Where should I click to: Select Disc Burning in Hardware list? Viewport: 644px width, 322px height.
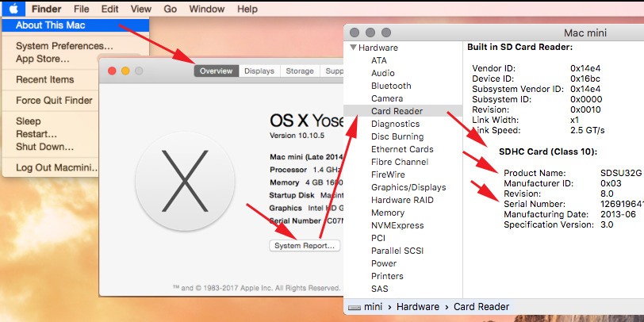click(397, 136)
